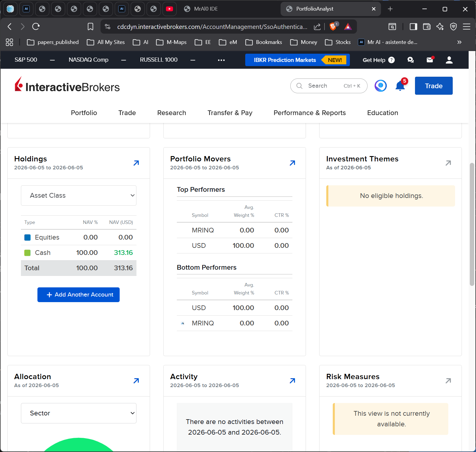The height and width of the screenshot is (452, 476).
Task: Click the blue Trade button
Action: coord(434,86)
